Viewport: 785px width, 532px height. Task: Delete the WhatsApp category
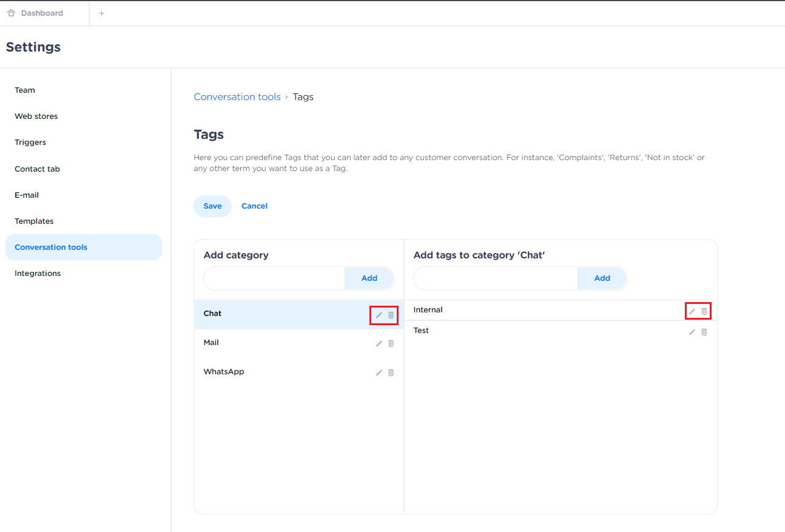click(x=391, y=372)
